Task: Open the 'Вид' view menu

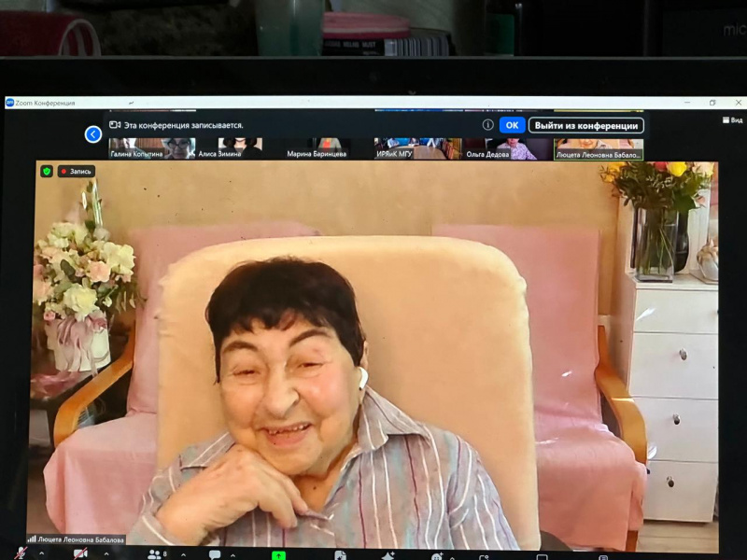Action: click(x=733, y=120)
